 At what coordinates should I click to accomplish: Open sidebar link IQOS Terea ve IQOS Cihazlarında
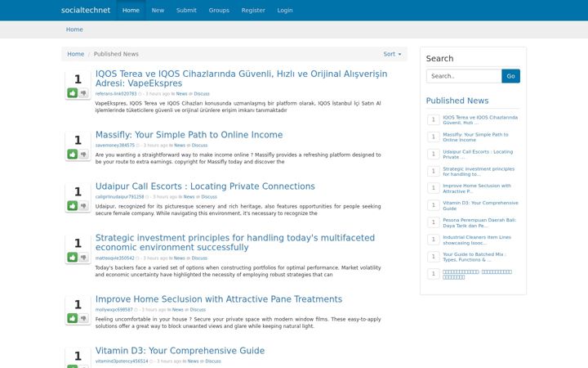480,120
